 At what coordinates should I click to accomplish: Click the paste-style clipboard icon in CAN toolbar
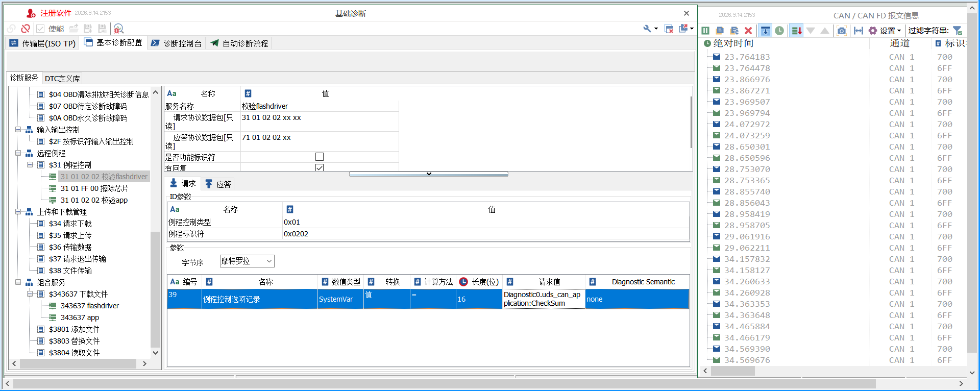click(x=734, y=31)
